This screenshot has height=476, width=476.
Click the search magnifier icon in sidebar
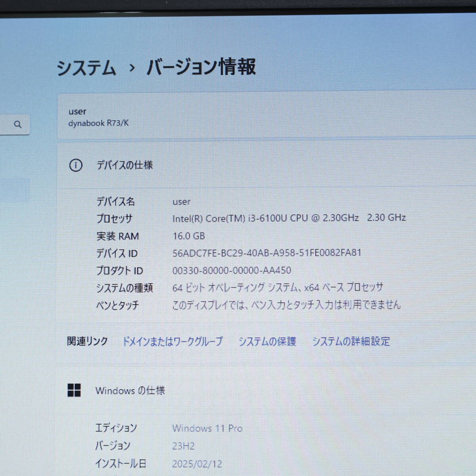point(17,125)
